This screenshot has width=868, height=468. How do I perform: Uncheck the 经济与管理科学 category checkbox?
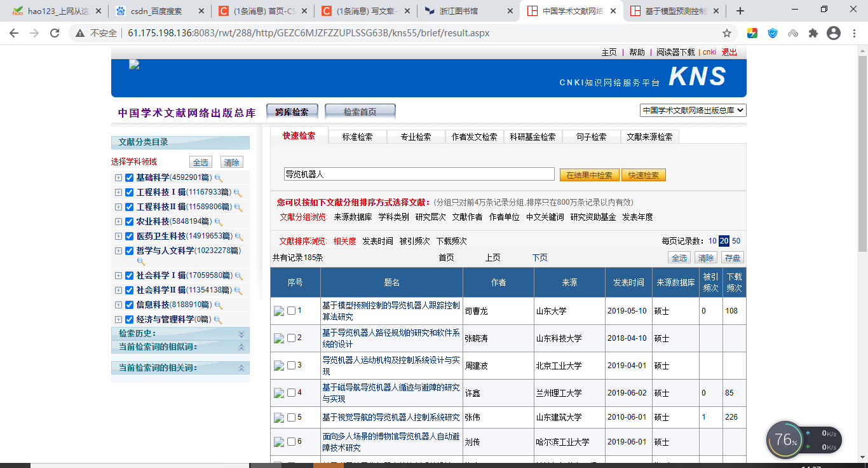click(130, 320)
